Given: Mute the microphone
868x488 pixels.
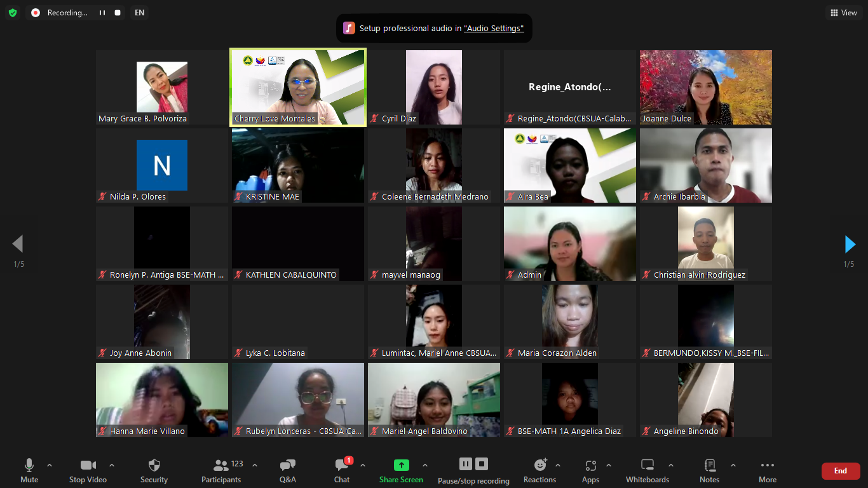Looking at the screenshot, I should point(29,470).
